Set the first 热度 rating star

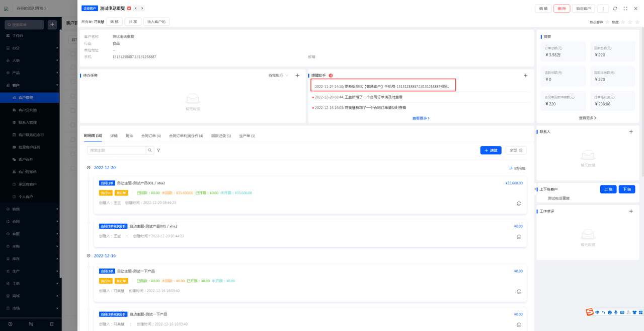click(x=623, y=22)
